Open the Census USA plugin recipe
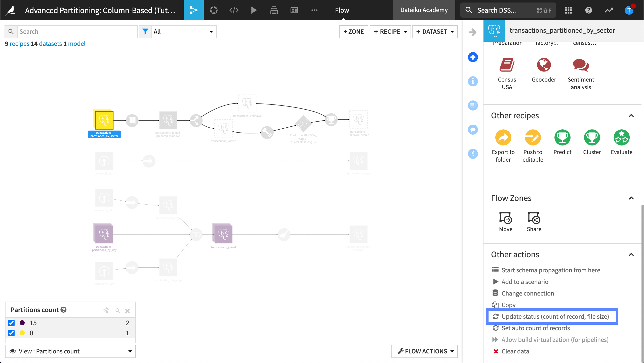This screenshot has width=644, height=363. tap(507, 65)
